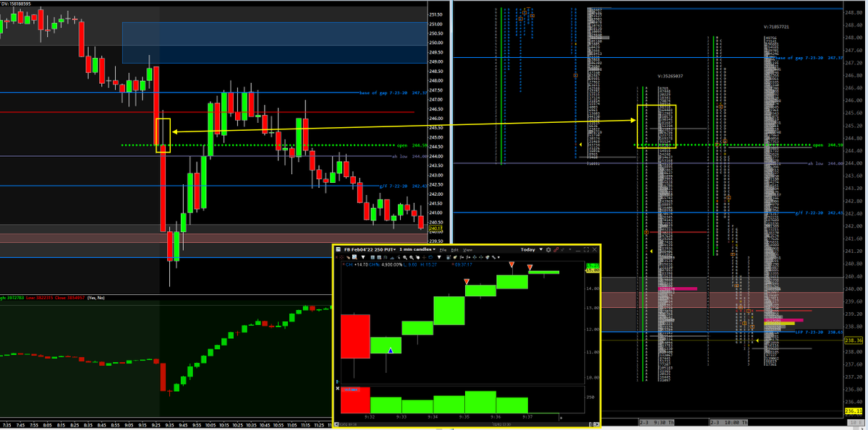Expand the dim dropdown arrow beside the pin icon
The height and width of the screenshot is (430, 868).
(x=570, y=249)
